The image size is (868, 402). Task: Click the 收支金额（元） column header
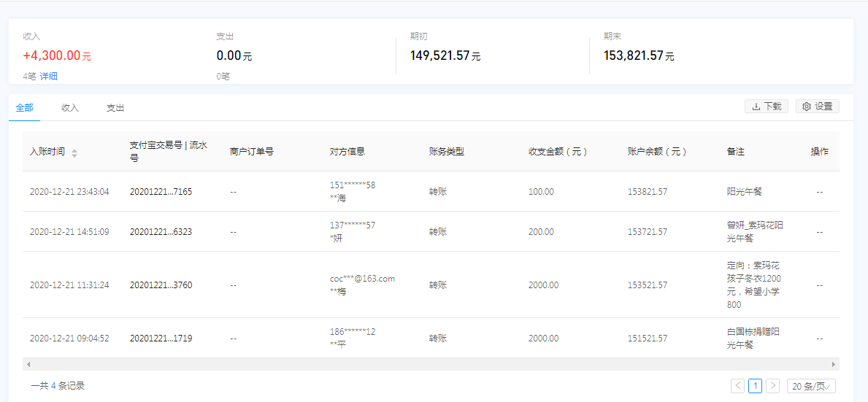558,152
